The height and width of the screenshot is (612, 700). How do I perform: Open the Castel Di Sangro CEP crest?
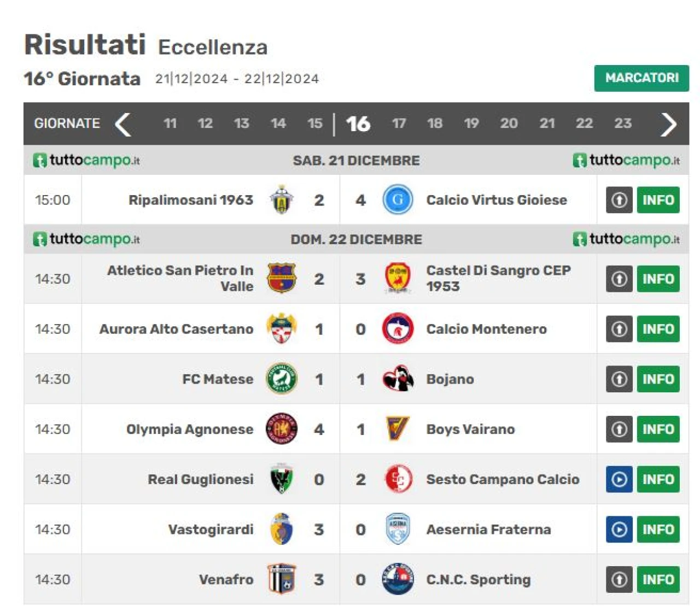[x=398, y=279]
